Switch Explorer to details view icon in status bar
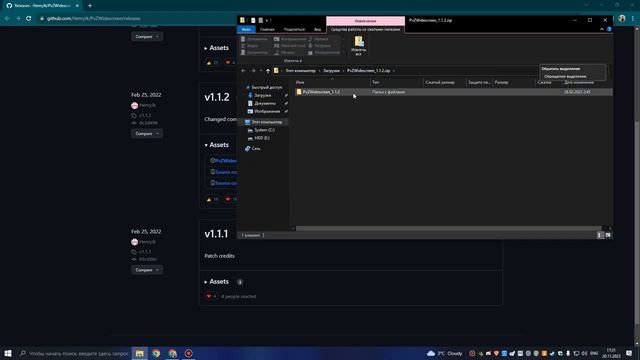 click(x=600, y=235)
